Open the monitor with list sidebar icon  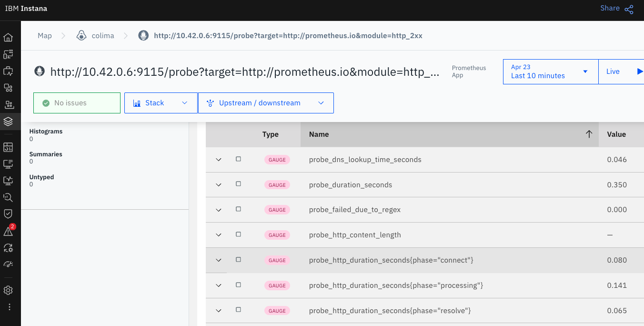tap(8, 163)
